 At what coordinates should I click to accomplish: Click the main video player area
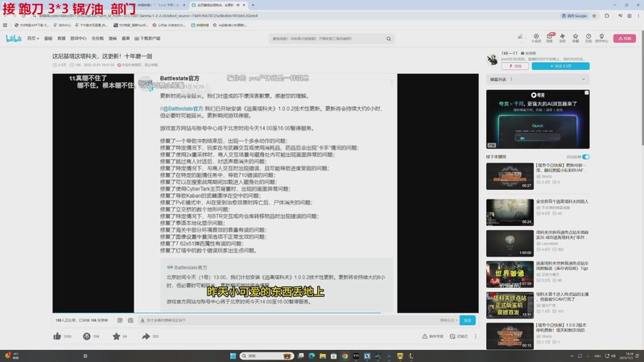266,193
